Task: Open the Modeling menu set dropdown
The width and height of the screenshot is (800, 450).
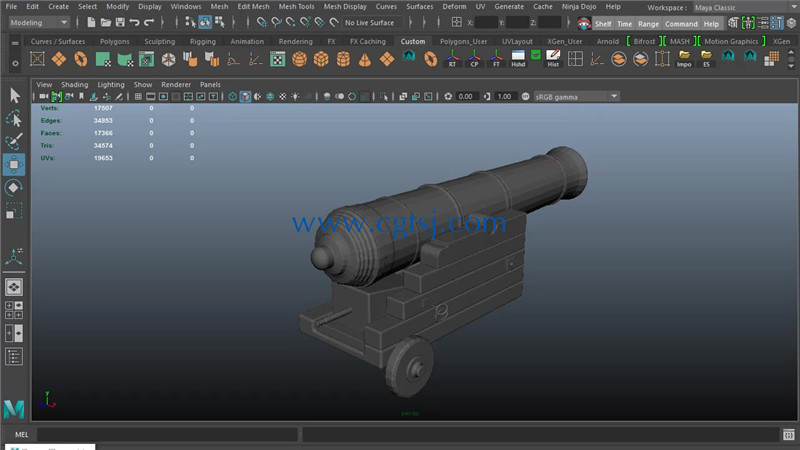Action: coord(39,22)
